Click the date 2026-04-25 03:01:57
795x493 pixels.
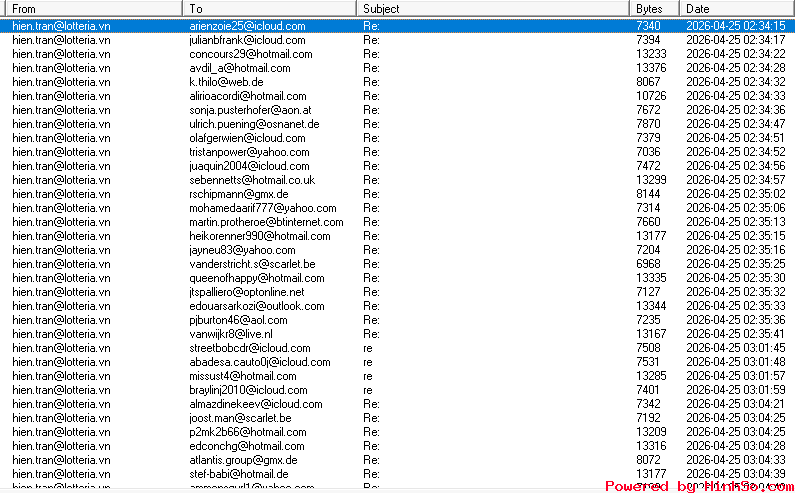click(736, 376)
